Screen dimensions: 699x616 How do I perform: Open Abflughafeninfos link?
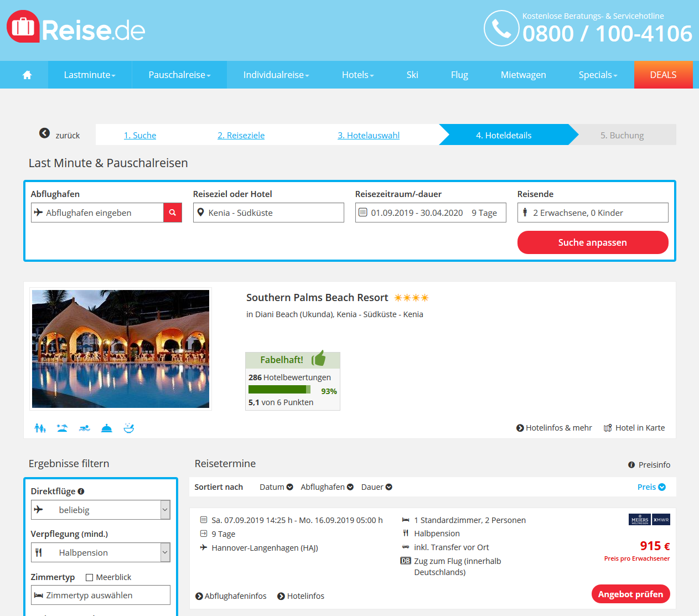(x=231, y=596)
